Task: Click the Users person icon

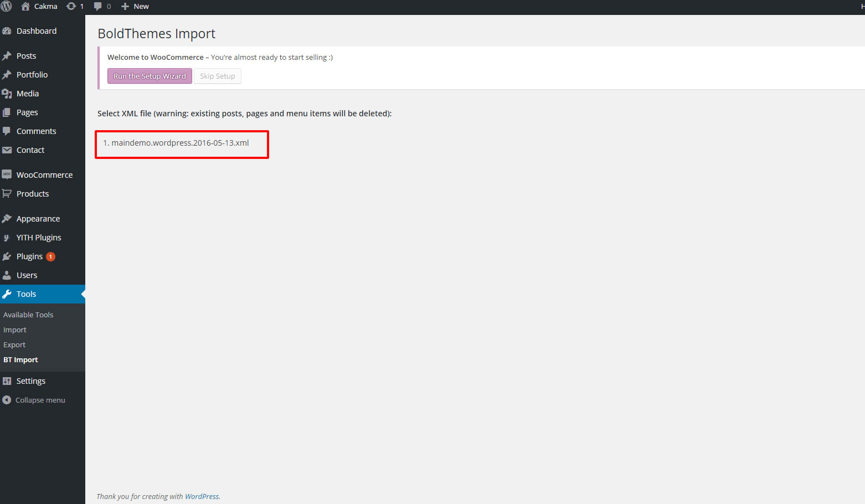Action: [x=7, y=275]
